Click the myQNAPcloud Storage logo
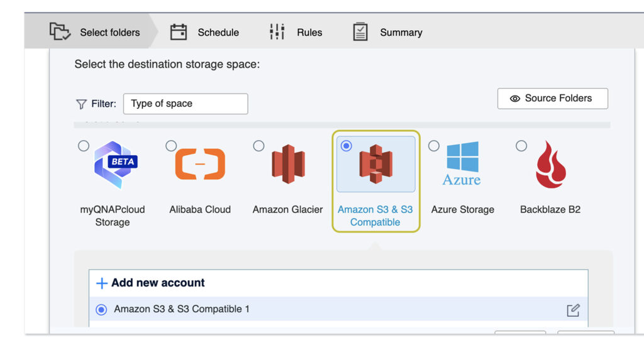Image resolution: width=644 pixels, height=345 pixels. pos(116,165)
